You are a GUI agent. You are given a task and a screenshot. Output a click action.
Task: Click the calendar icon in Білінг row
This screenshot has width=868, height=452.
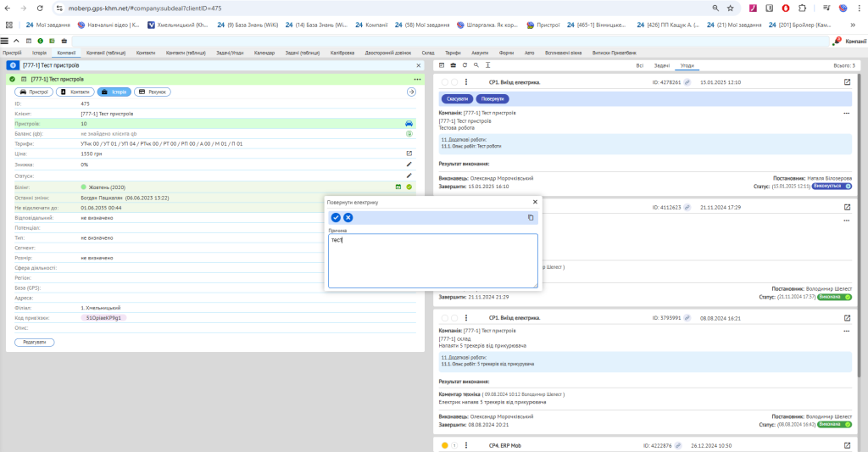pyautogui.click(x=398, y=187)
